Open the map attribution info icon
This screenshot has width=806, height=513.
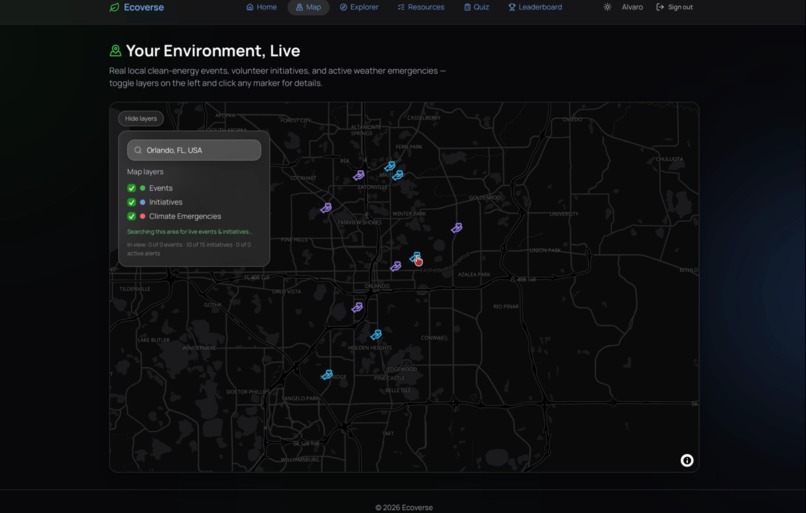click(x=687, y=460)
